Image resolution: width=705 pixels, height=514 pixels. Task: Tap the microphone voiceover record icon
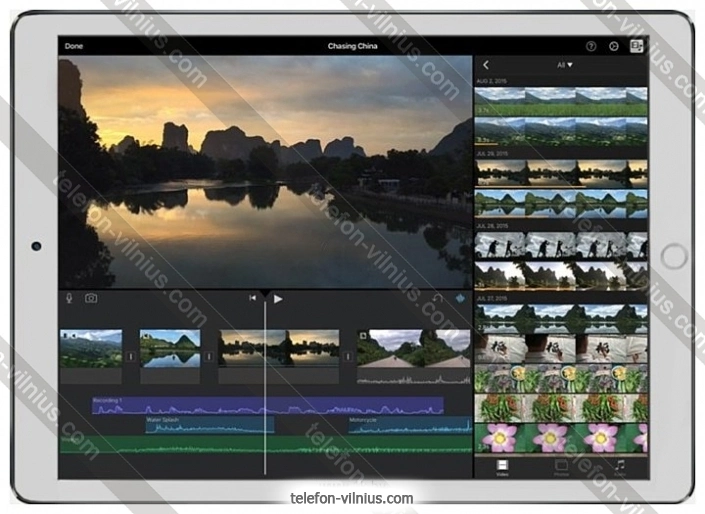(69, 298)
